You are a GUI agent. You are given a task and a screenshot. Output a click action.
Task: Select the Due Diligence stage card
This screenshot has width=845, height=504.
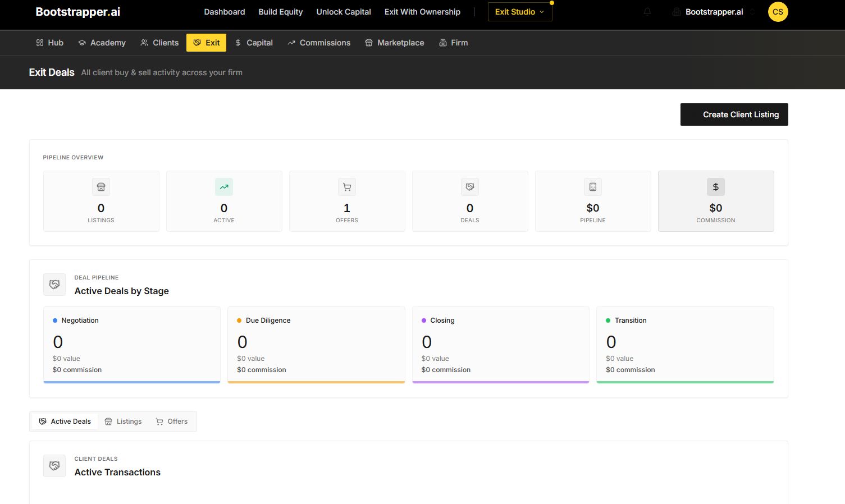(x=316, y=345)
